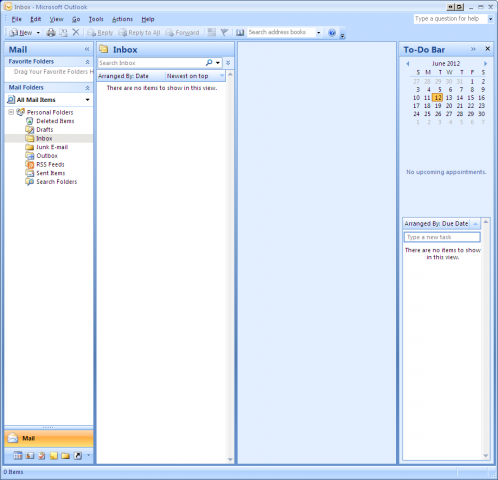Screen dimensions: 498x480
Task: Select the Deleted Items folder
Action: [55, 121]
